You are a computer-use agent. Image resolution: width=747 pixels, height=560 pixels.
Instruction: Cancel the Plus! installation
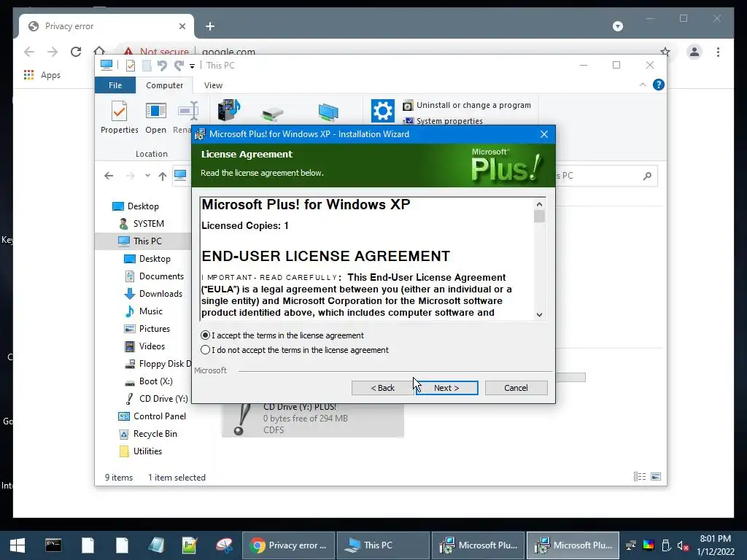tap(516, 388)
